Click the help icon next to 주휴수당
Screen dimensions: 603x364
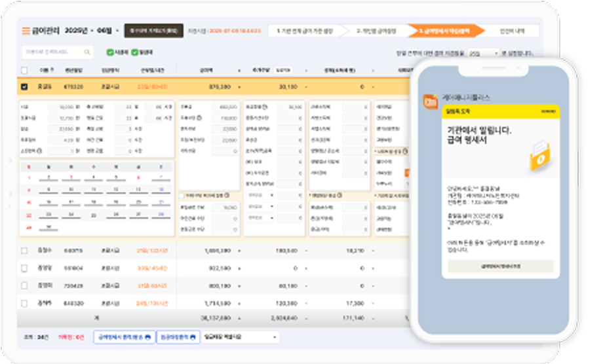[x=198, y=118]
